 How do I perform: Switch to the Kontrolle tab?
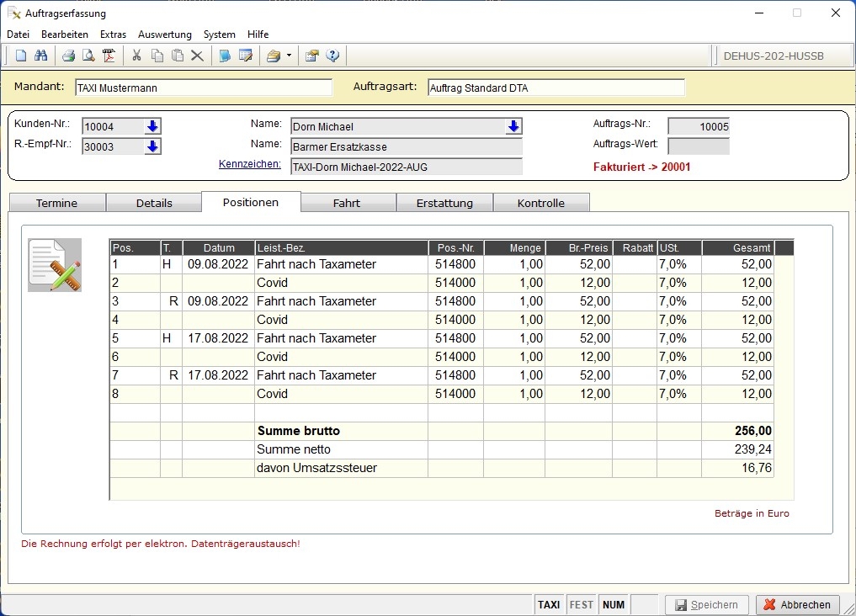(x=540, y=203)
